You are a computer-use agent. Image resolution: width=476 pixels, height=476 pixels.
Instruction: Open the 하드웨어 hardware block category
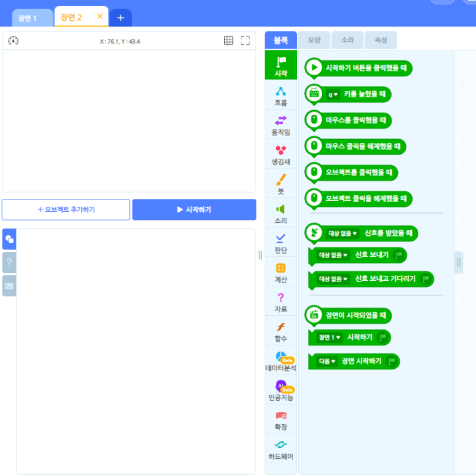coord(281,448)
